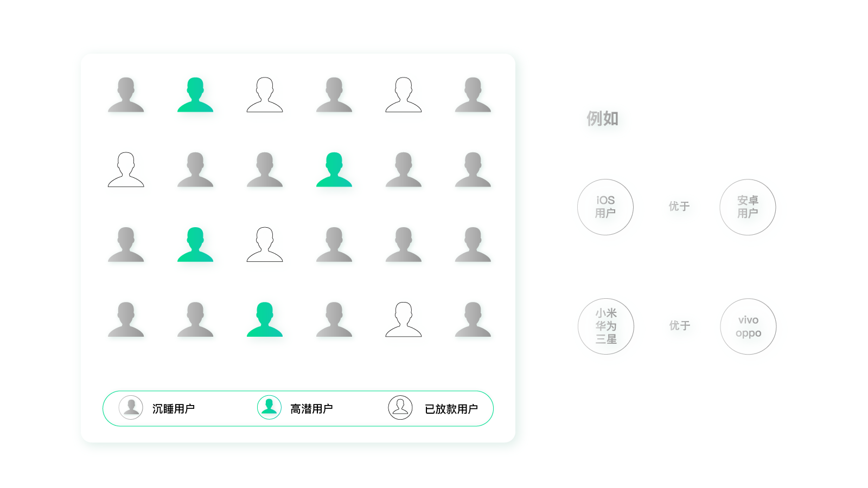Screen dimensions: 868x488
Task: Click 优于 between iOS and 安卓 circles
Action: (x=679, y=206)
